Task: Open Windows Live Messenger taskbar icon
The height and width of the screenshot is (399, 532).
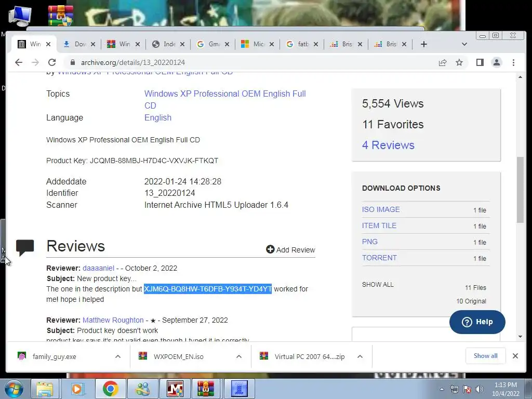Action: coord(143,389)
